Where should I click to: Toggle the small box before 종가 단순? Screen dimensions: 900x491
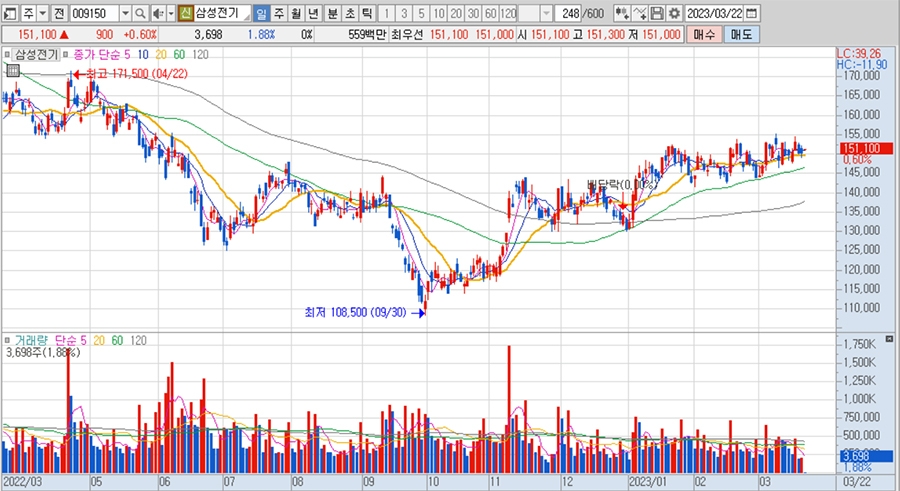coord(65,55)
